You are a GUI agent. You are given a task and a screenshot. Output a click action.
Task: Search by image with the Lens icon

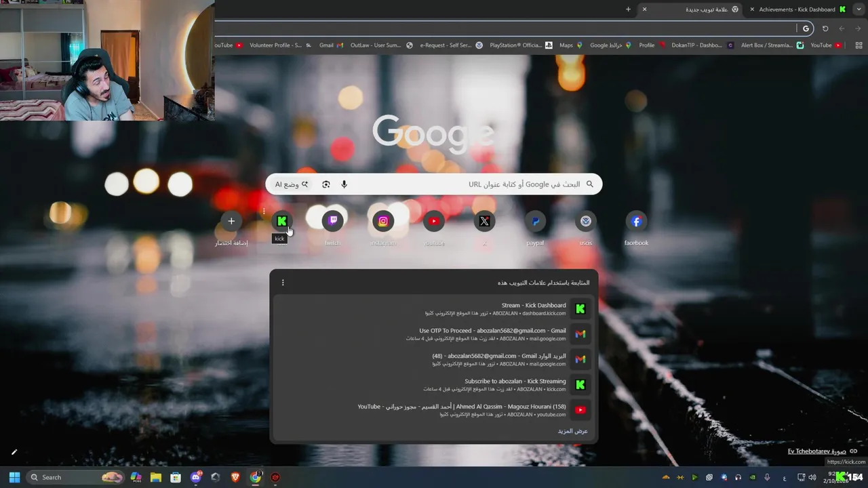coord(326,184)
